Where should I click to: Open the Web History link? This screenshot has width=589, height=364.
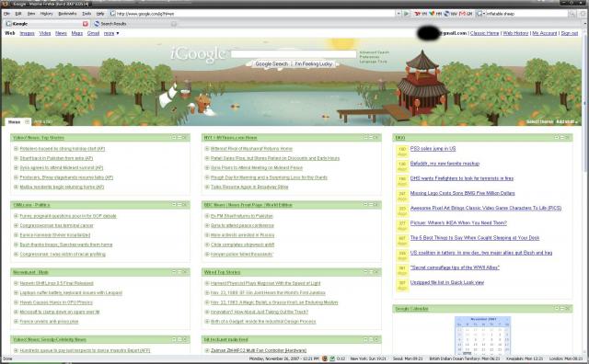point(515,33)
